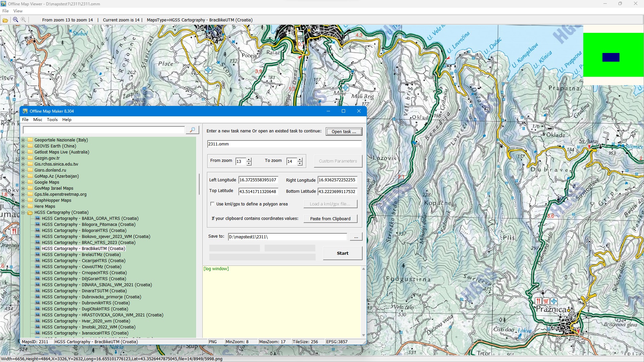Click the GraphHopper Maps folder icon

(x=30, y=200)
